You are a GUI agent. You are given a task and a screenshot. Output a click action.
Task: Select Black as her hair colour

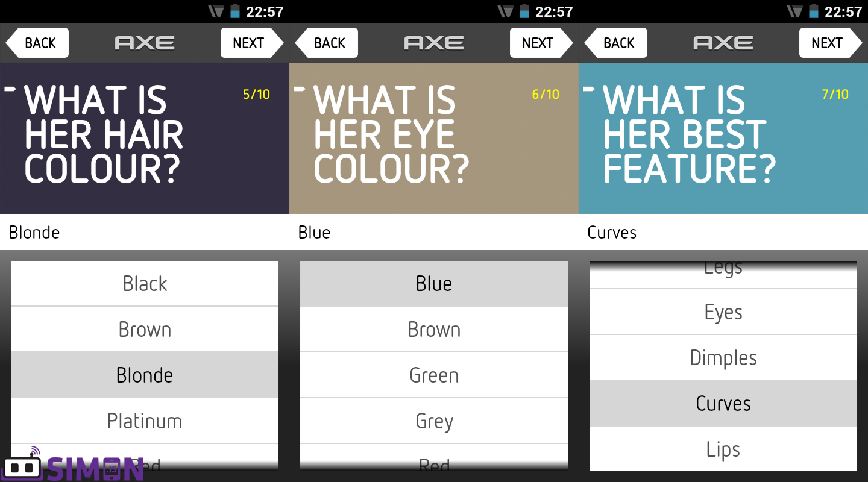click(145, 284)
